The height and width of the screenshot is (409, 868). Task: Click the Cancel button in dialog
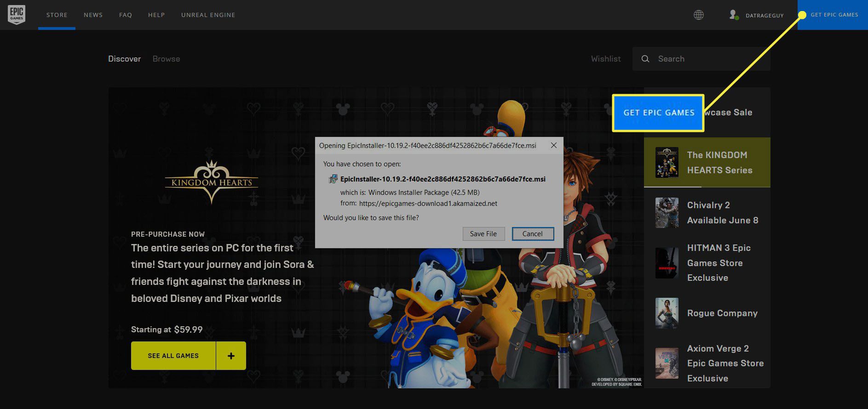[533, 234]
